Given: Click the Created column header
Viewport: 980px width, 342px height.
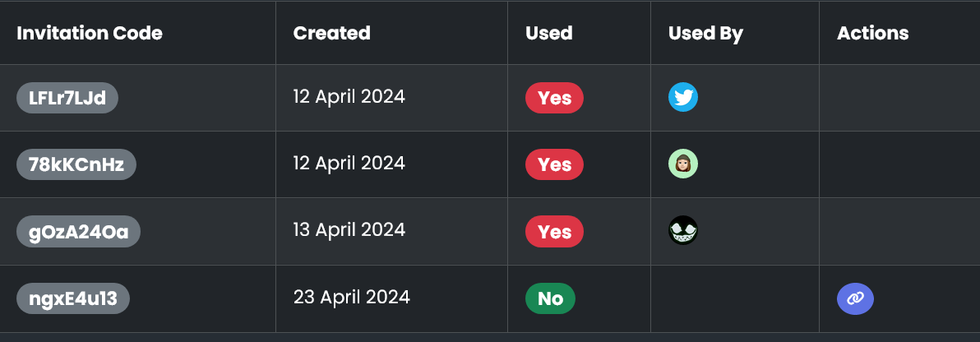Looking at the screenshot, I should 332,33.
